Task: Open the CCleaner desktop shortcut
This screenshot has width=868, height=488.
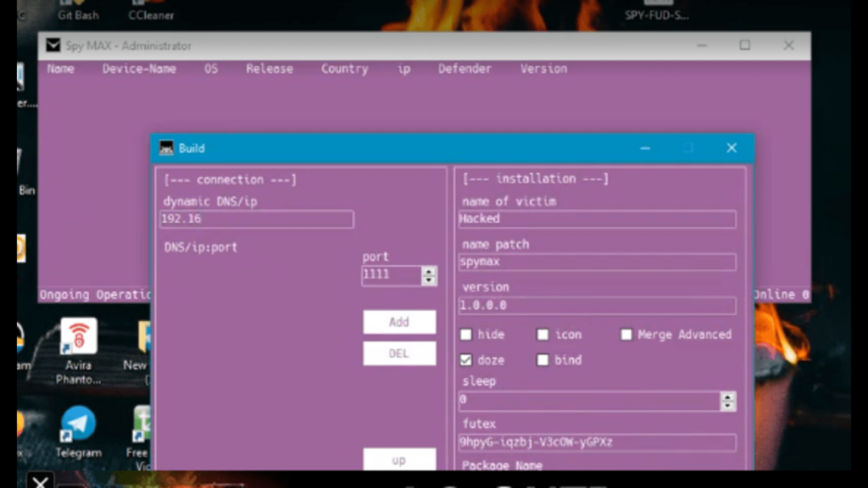Action: pyautogui.click(x=151, y=10)
